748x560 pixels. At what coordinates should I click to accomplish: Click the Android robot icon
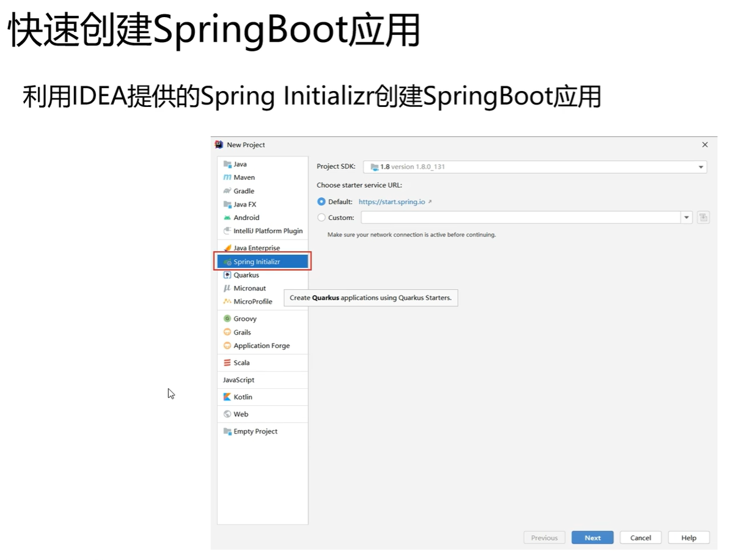coord(227,218)
